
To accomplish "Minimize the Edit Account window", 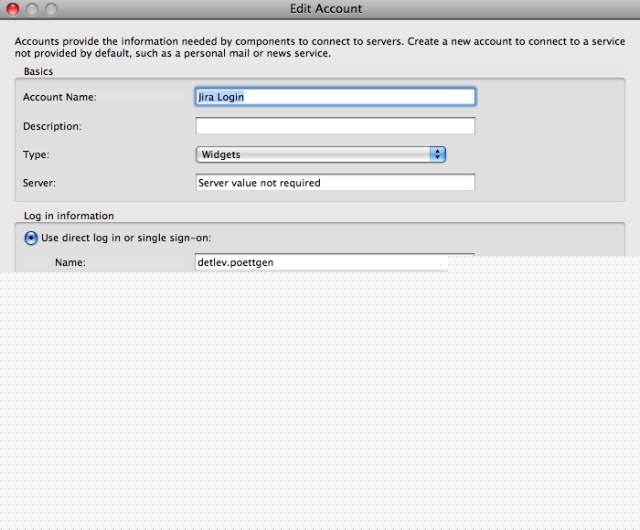I will click(x=32, y=9).
